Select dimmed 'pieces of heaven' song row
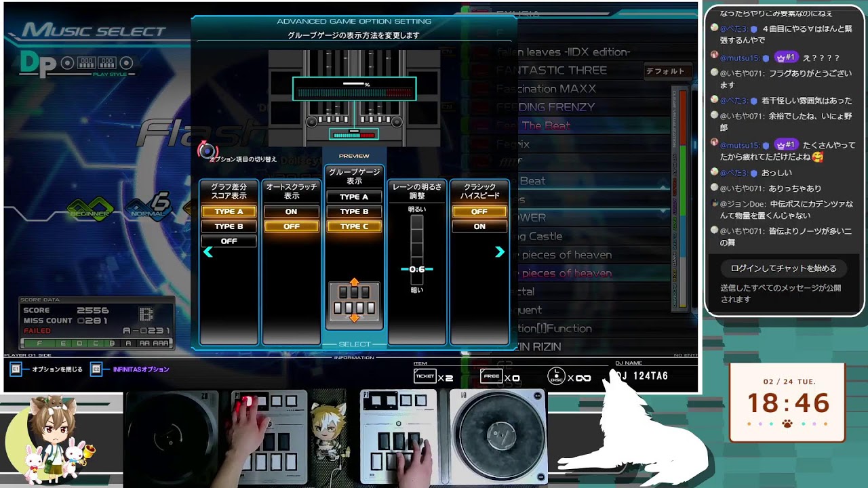Screen dimensions: 868x488 566,255
